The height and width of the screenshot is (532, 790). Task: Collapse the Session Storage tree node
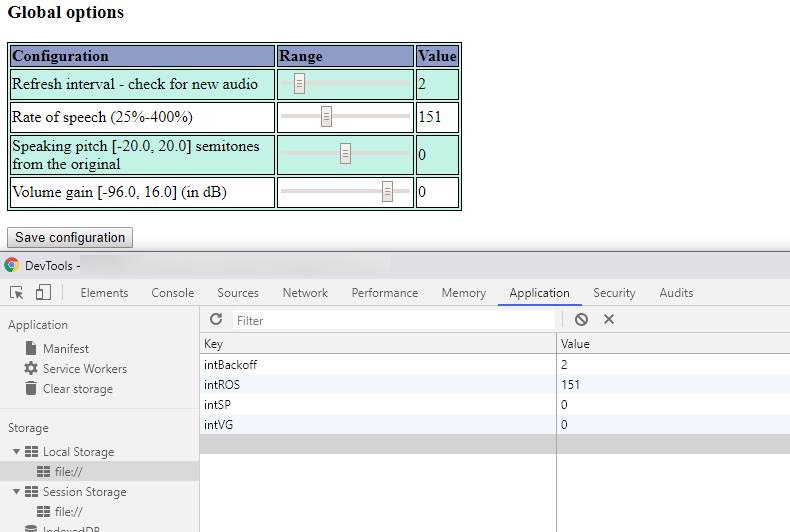(x=16, y=492)
